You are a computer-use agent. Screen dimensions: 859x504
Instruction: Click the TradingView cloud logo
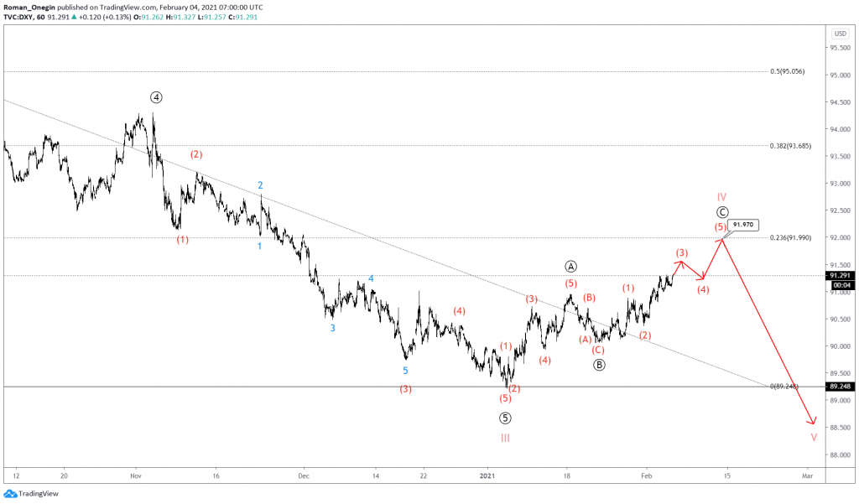coord(13,495)
